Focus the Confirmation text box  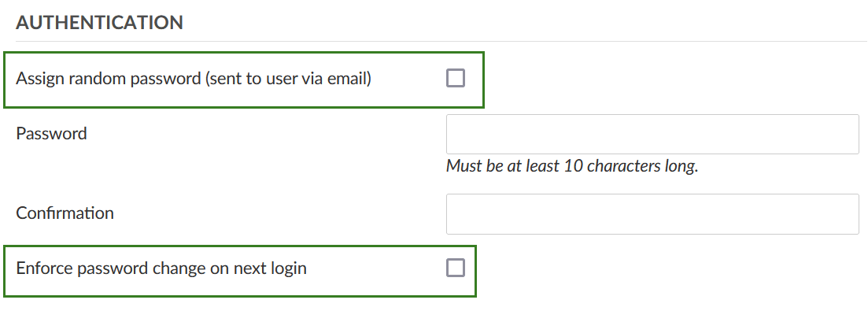652,214
